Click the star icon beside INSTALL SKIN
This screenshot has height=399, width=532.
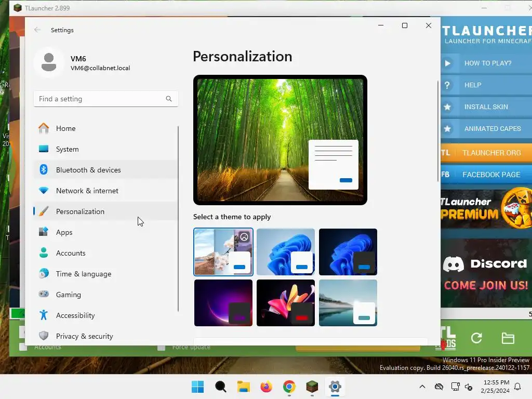[x=447, y=107]
